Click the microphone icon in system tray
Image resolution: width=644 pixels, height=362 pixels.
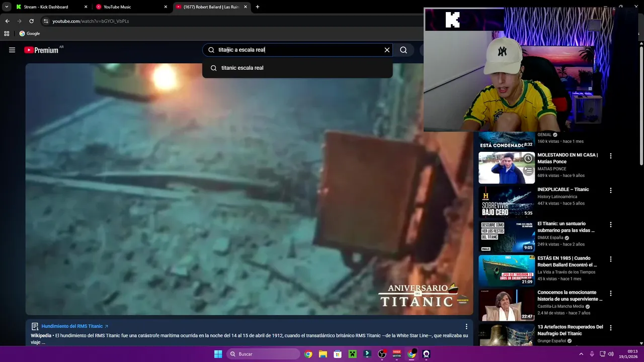coord(592,354)
